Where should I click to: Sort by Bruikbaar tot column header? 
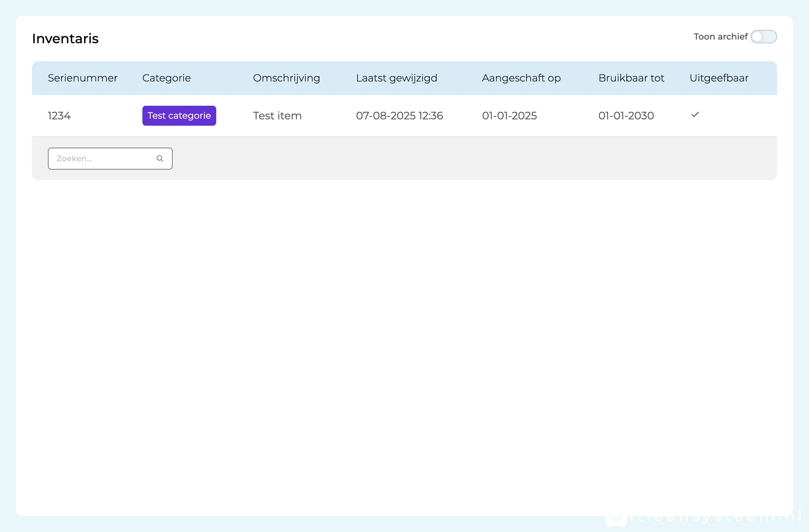[631, 78]
